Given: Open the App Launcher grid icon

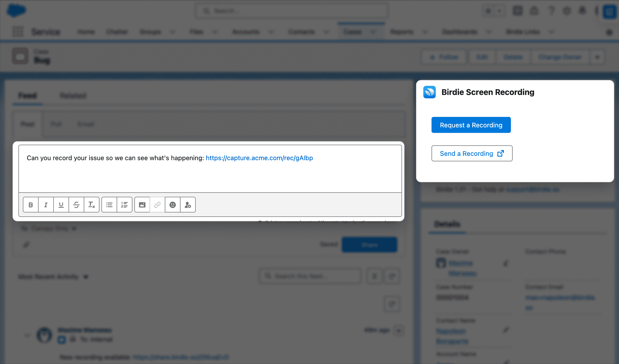Looking at the screenshot, I should click(x=18, y=32).
